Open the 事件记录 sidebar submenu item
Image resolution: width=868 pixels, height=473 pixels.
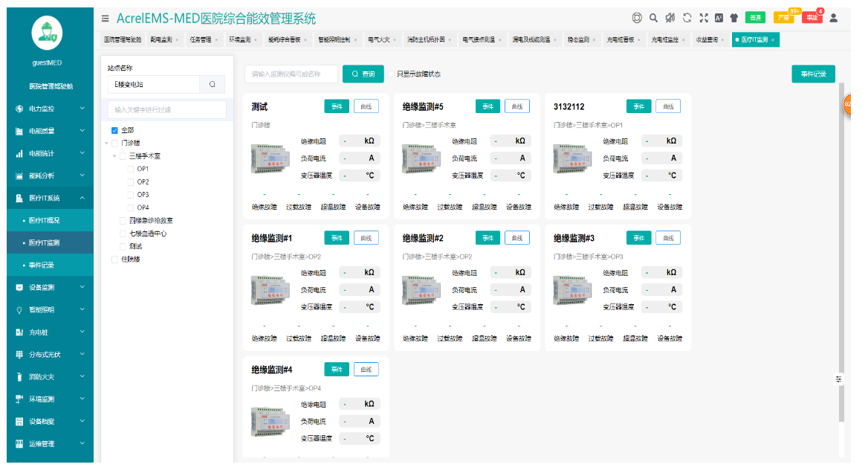coord(41,265)
